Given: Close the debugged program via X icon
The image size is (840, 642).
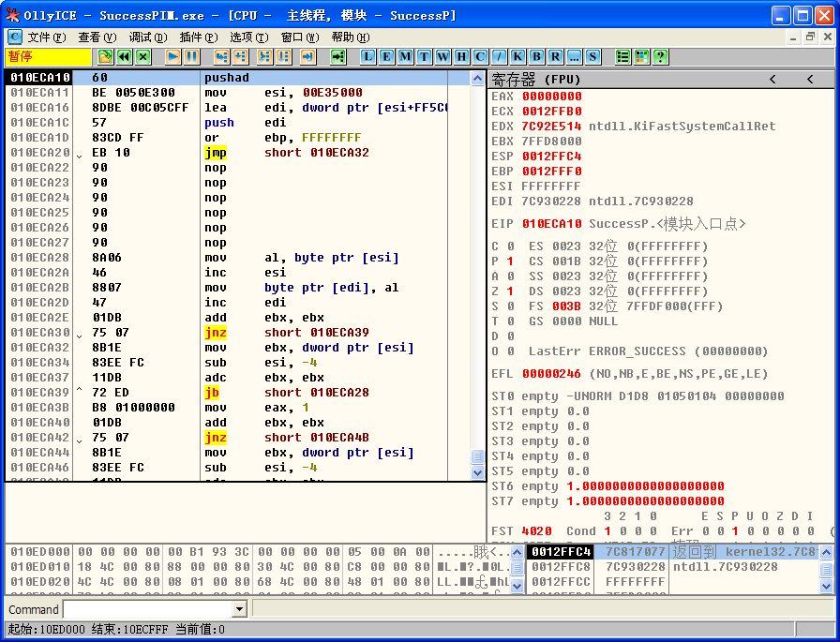Looking at the screenshot, I should (x=142, y=57).
